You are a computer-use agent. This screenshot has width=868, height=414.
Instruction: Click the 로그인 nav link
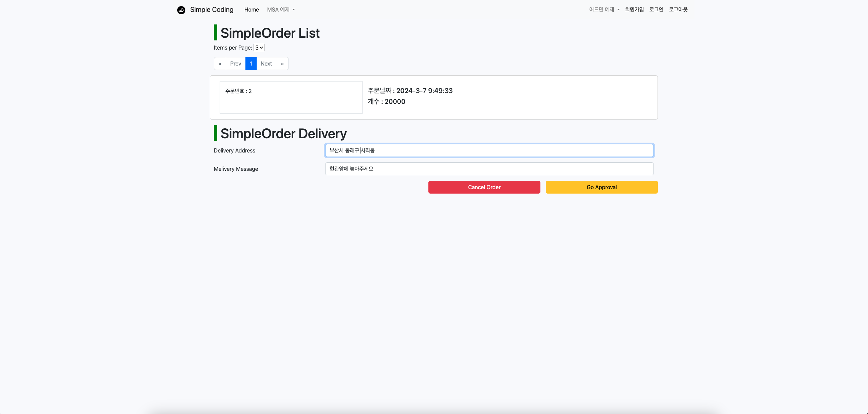(x=656, y=10)
